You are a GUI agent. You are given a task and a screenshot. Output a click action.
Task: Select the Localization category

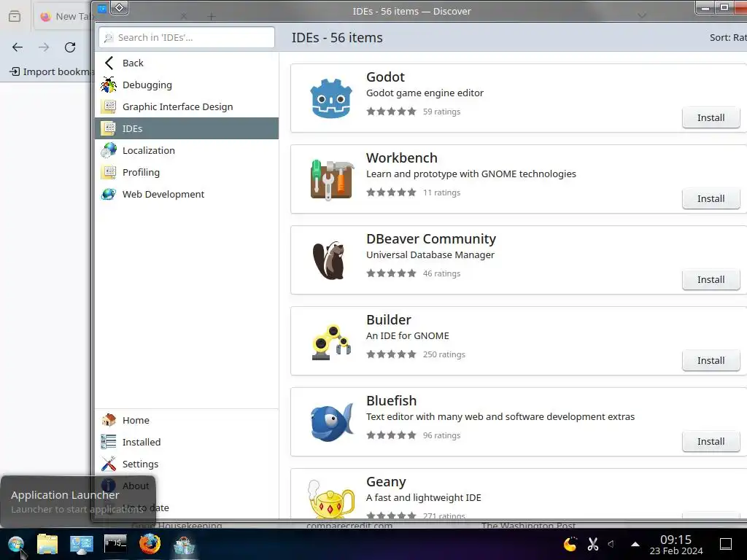click(187, 150)
